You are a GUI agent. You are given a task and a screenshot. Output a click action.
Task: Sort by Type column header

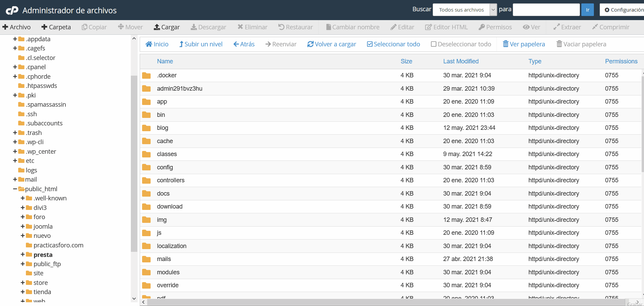tap(535, 61)
